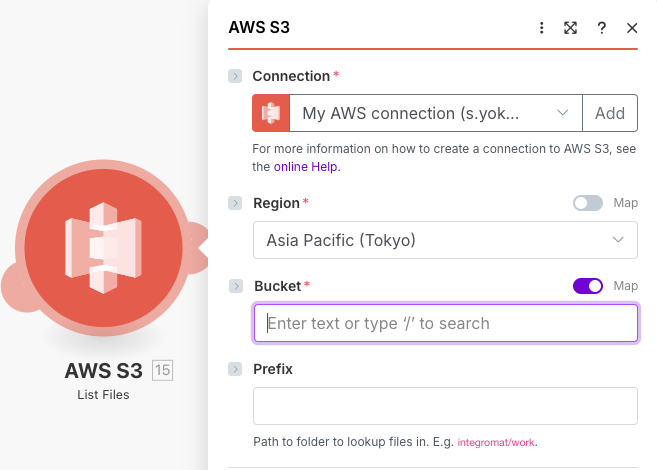Close the AWS S3 settings panel
Image resolution: width=657 pixels, height=470 pixels.
pyautogui.click(x=632, y=28)
